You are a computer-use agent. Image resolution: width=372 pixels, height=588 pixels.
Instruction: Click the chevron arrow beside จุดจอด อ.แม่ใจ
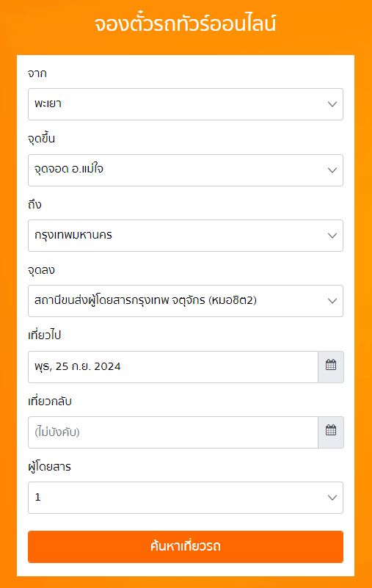(x=332, y=170)
